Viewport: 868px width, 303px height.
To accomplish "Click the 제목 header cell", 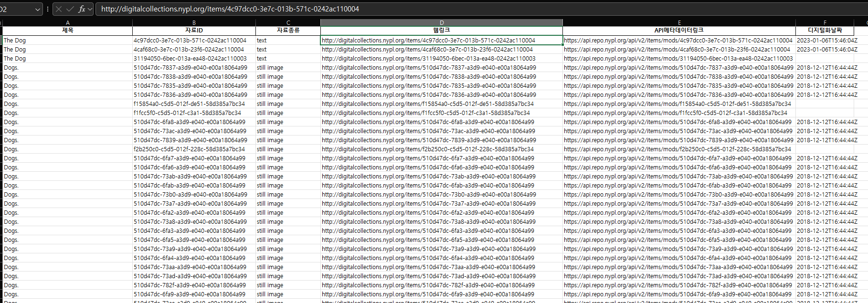I will (67, 31).
